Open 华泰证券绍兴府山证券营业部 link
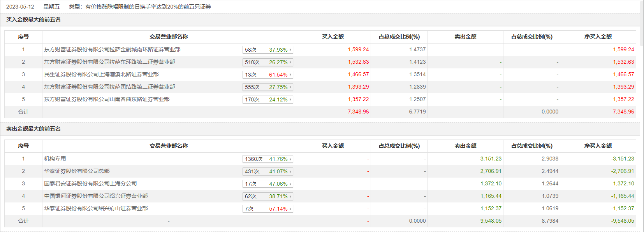The width and height of the screenshot is (644, 232). tap(96, 209)
